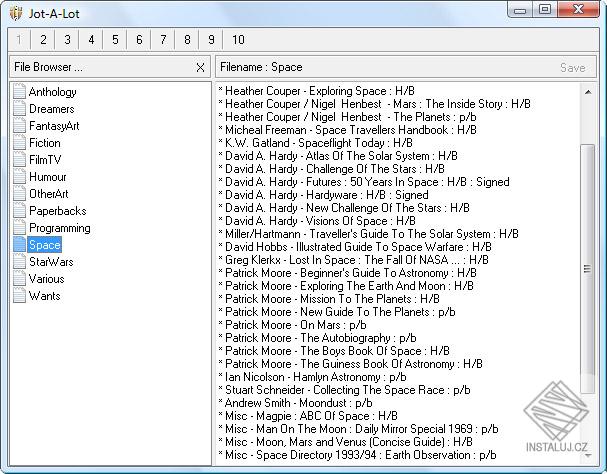
Task: Click the line "Andrew Smith - Moondust : p/b"
Action: tap(295, 403)
